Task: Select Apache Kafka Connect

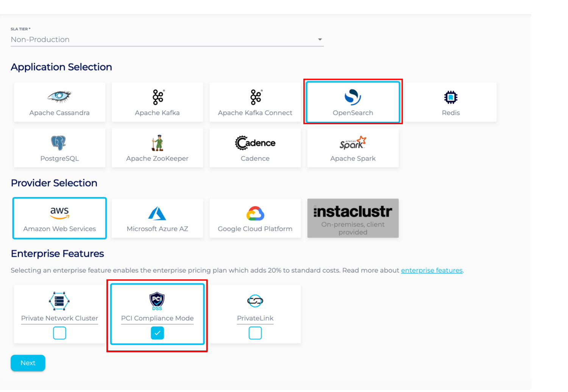Action: (255, 102)
